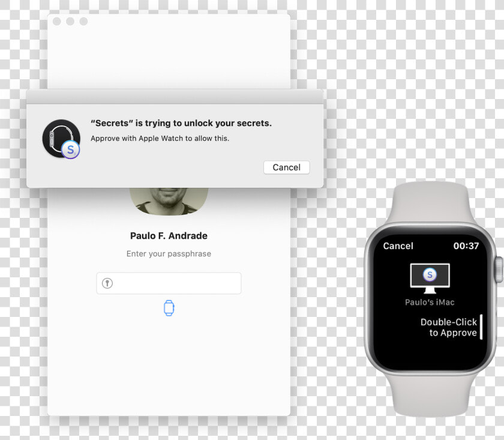The height and width of the screenshot is (440, 504).
Task: Click the Apple Watch digital crown
Action: tap(499, 270)
